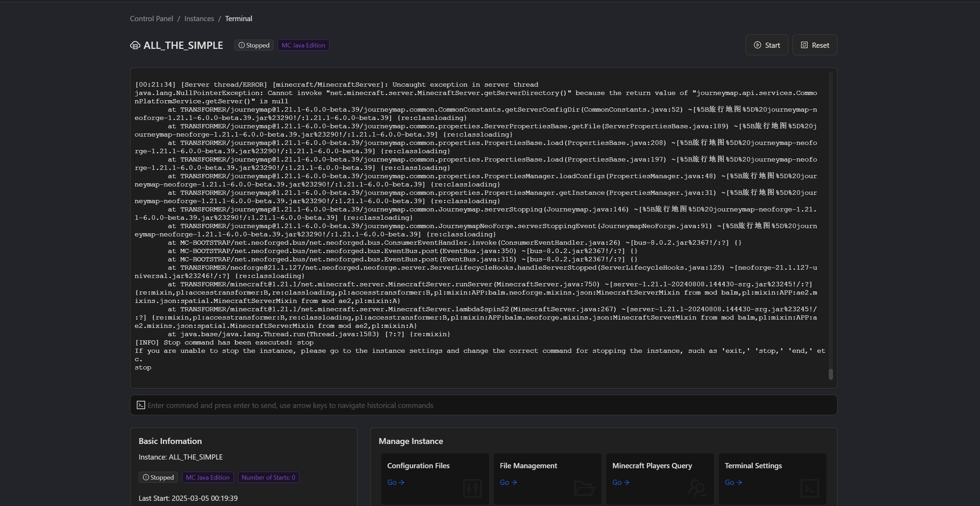Click the ALL_THE_SIMPLE title text
Screen dimensions: 980x506
pyautogui.click(x=183, y=45)
